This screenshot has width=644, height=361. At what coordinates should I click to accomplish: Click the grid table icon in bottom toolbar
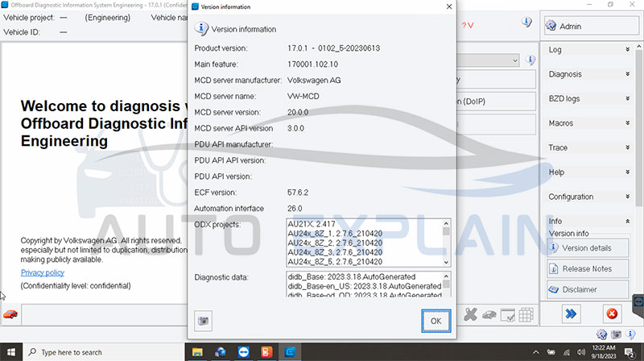[x=526, y=315]
